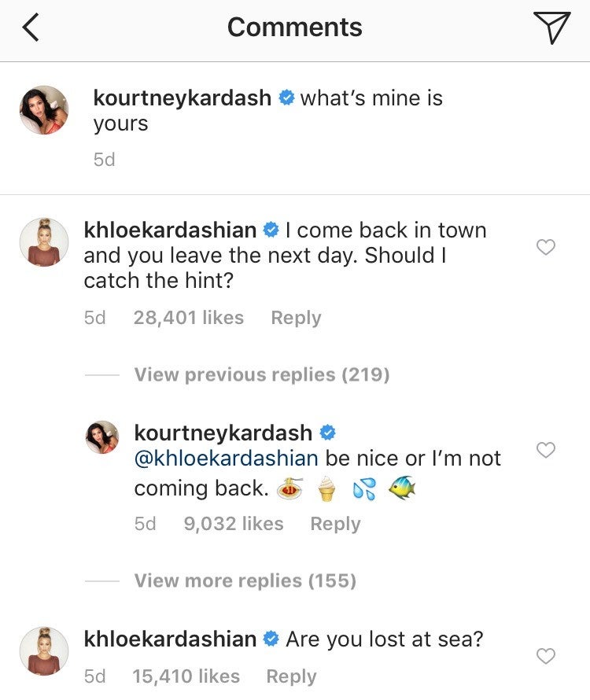This screenshot has width=590, height=700.
Task: Like Khloe's "catch the hint" comment
Action: pyautogui.click(x=545, y=247)
